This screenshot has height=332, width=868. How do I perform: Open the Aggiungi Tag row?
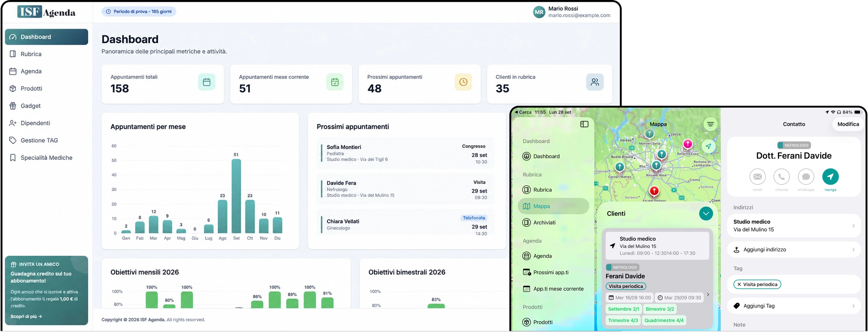click(793, 306)
